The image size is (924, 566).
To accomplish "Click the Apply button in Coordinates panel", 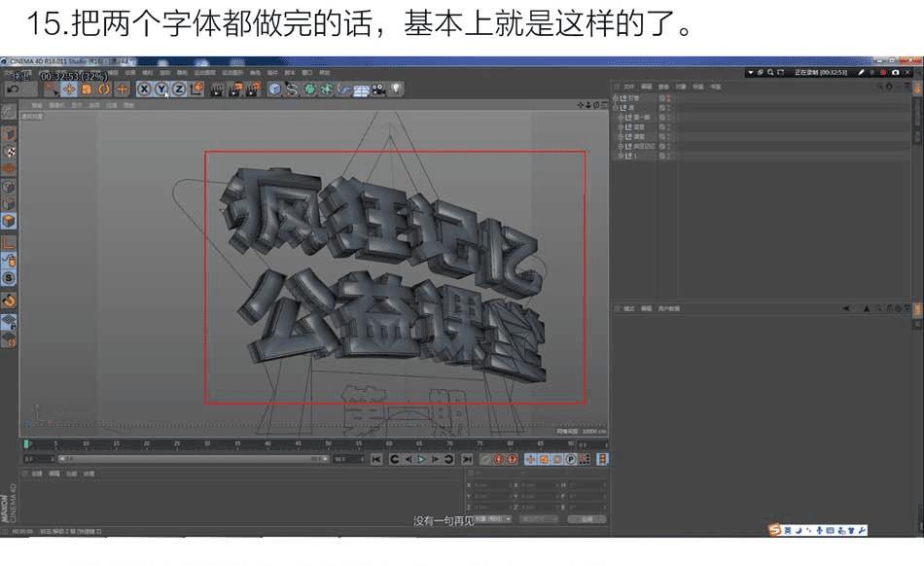I will pos(586,519).
